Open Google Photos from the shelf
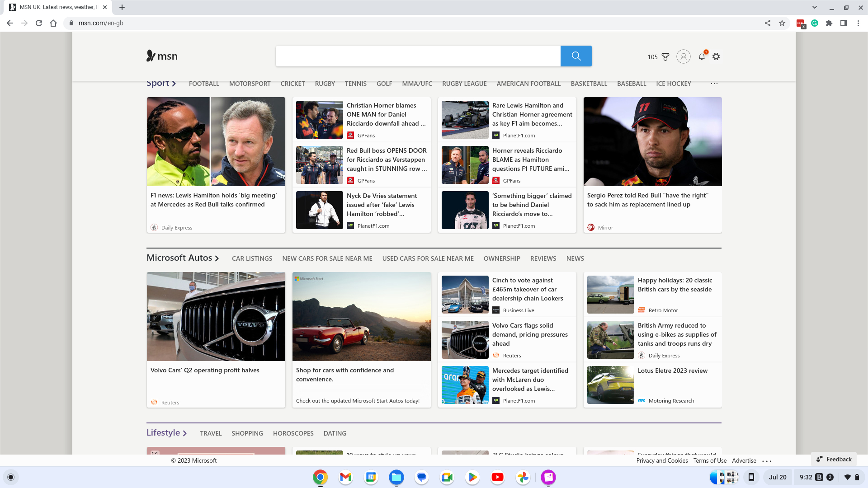Screen dimensions: 868x488 tap(523, 477)
